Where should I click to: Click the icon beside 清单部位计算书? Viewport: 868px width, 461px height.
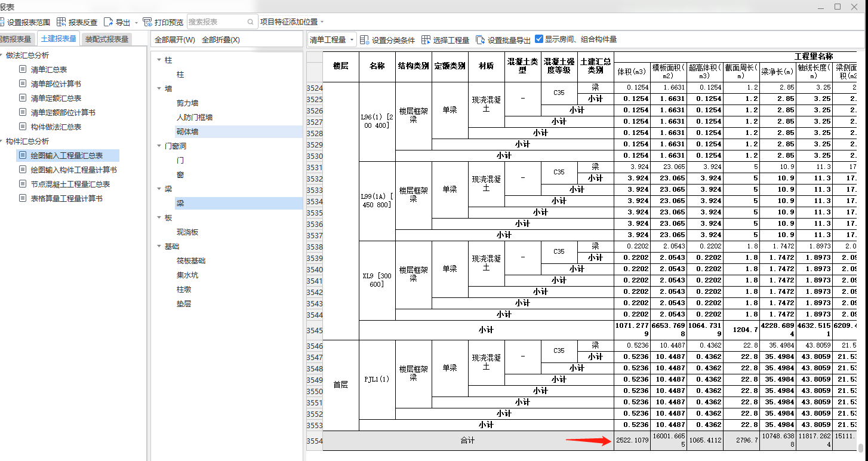[23, 84]
